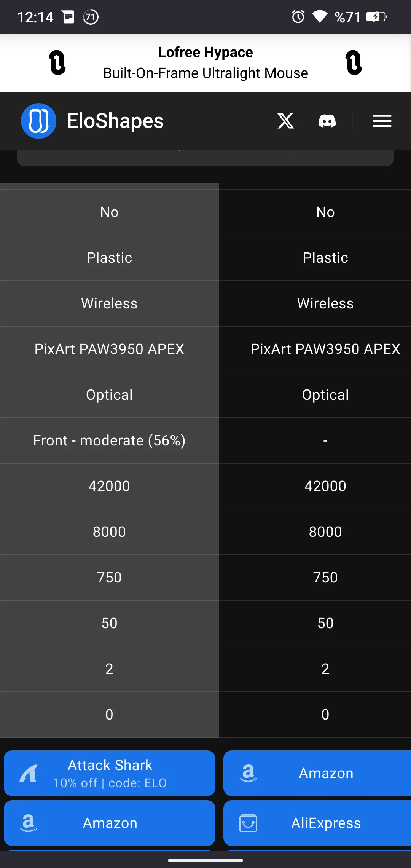Viewport: 411px width, 868px height.
Task: Tap the notification note icon in status bar
Action: click(x=68, y=17)
